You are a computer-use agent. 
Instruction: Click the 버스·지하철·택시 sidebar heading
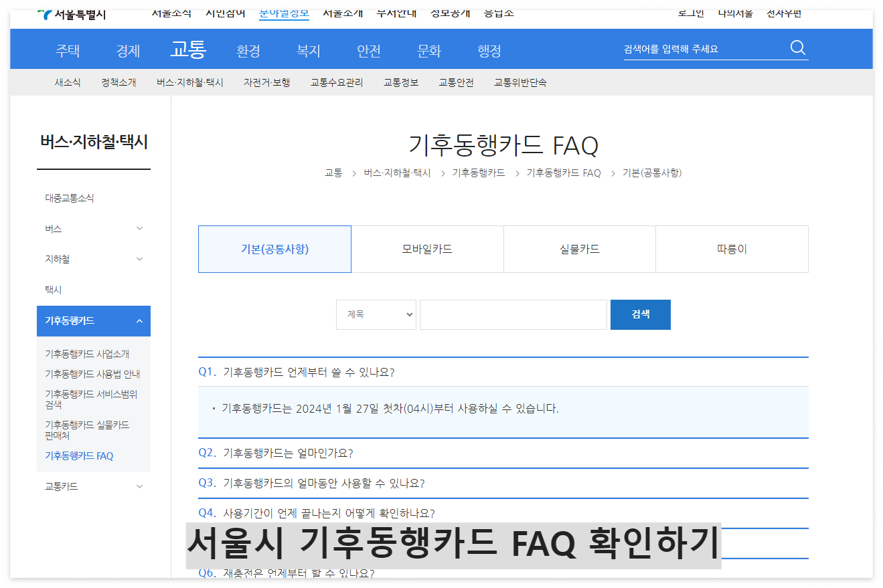(94, 142)
